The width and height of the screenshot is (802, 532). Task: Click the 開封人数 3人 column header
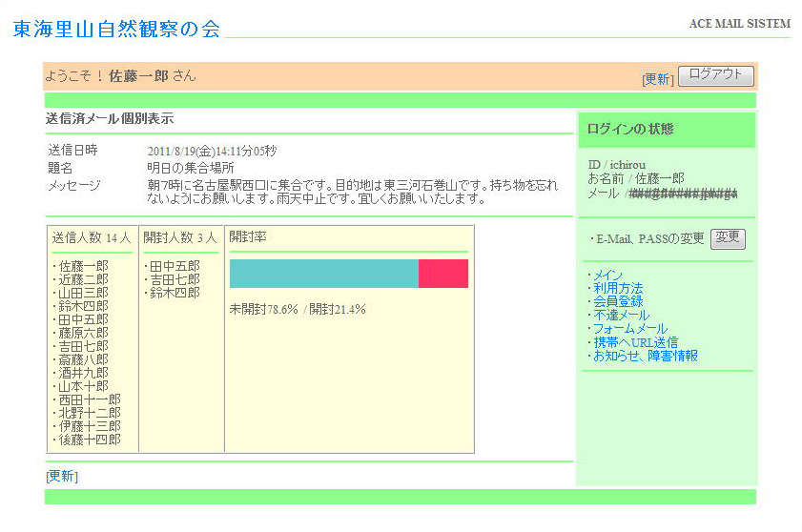(180, 237)
